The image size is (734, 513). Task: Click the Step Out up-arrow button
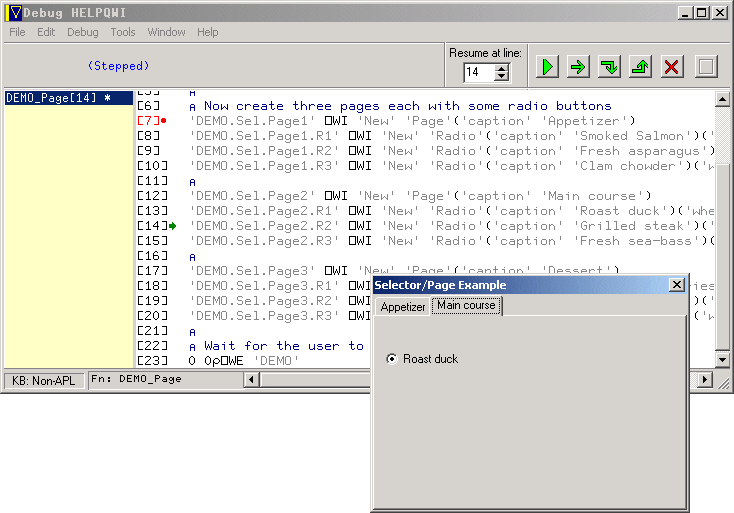point(640,67)
